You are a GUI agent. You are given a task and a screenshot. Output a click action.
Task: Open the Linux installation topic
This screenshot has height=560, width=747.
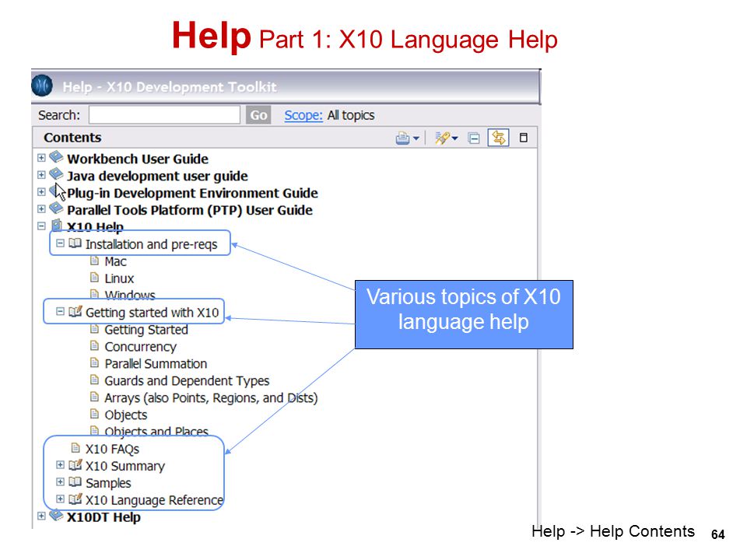(x=119, y=278)
